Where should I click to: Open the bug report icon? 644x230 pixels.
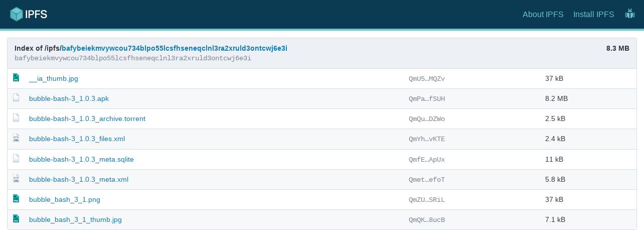pyautogui.click(x=630, y=14)
